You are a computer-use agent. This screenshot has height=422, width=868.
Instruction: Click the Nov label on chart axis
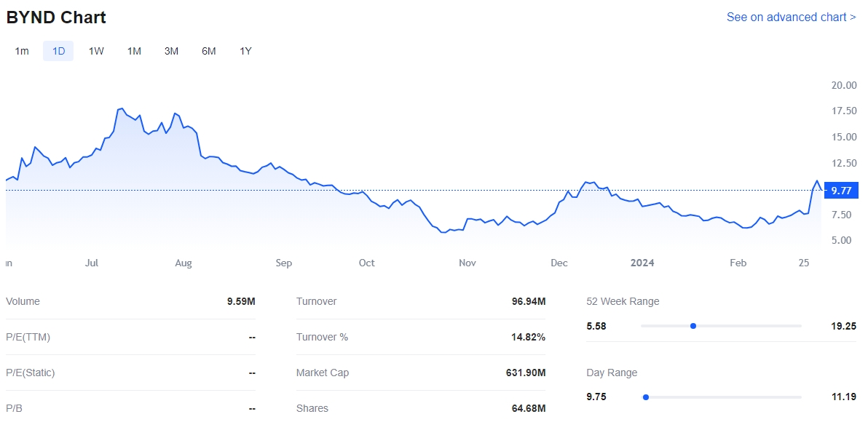pos(467,263)
